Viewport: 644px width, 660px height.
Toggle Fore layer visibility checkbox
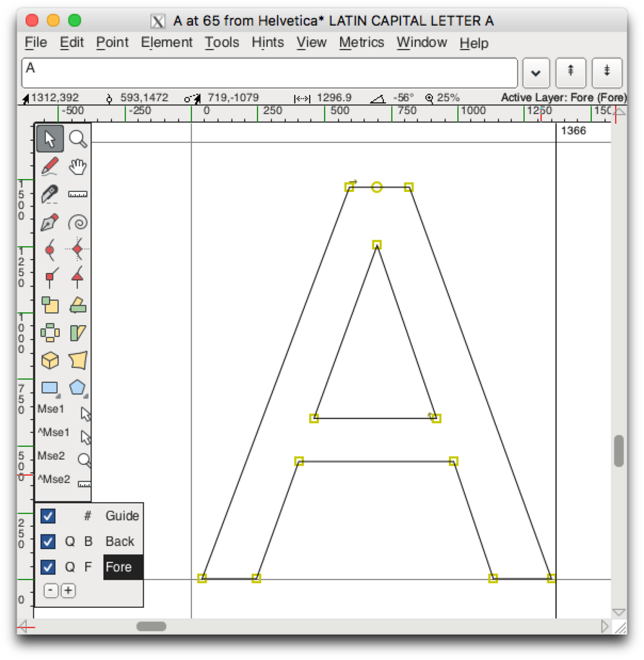(48, 567)
